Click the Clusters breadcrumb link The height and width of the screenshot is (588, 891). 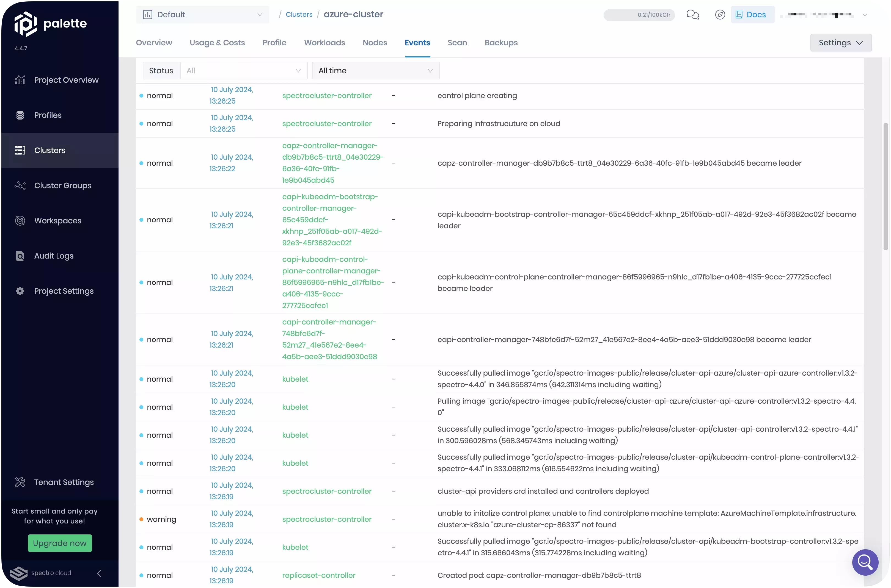coord(299,15)
